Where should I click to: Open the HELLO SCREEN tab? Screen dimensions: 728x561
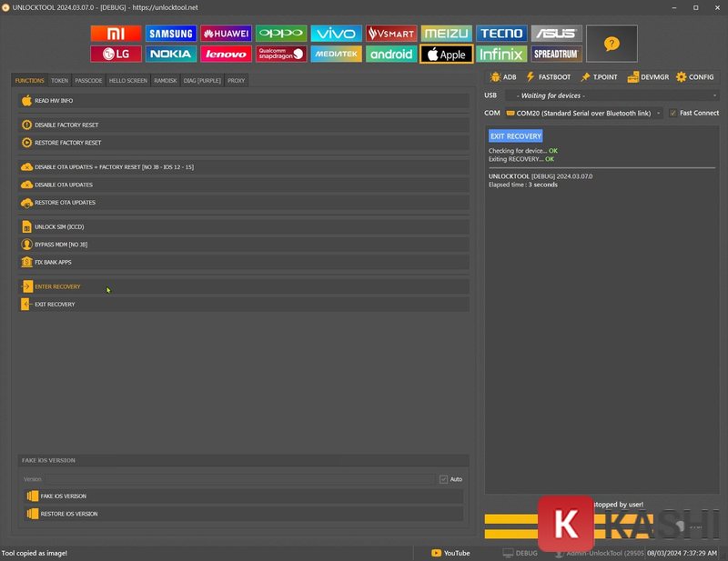click(127, 80)
